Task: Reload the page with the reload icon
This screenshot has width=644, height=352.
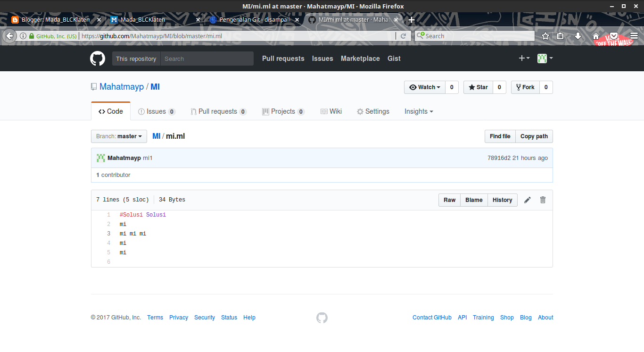Action: click(x=403, y=36)
